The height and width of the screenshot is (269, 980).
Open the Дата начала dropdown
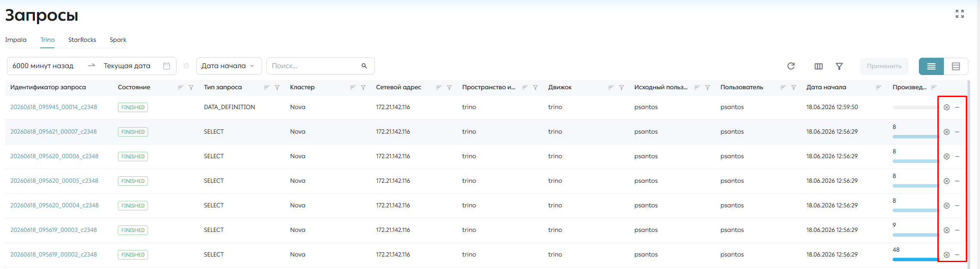(229, 66)
